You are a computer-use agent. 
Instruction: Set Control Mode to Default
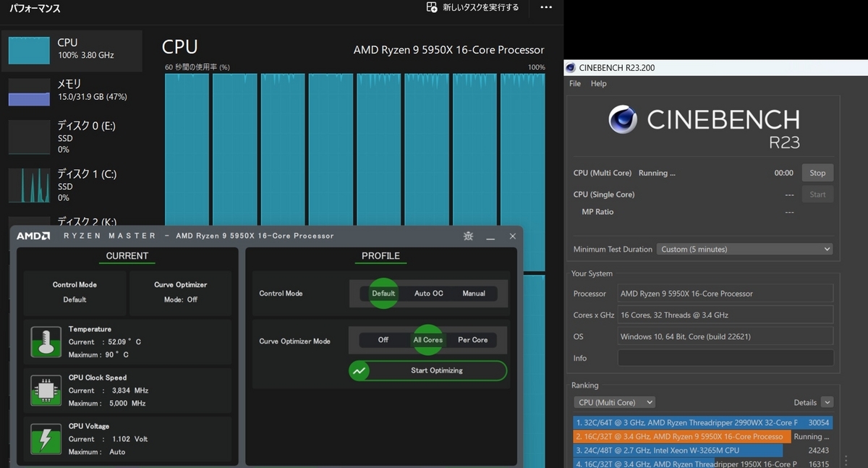click(383, 293)
